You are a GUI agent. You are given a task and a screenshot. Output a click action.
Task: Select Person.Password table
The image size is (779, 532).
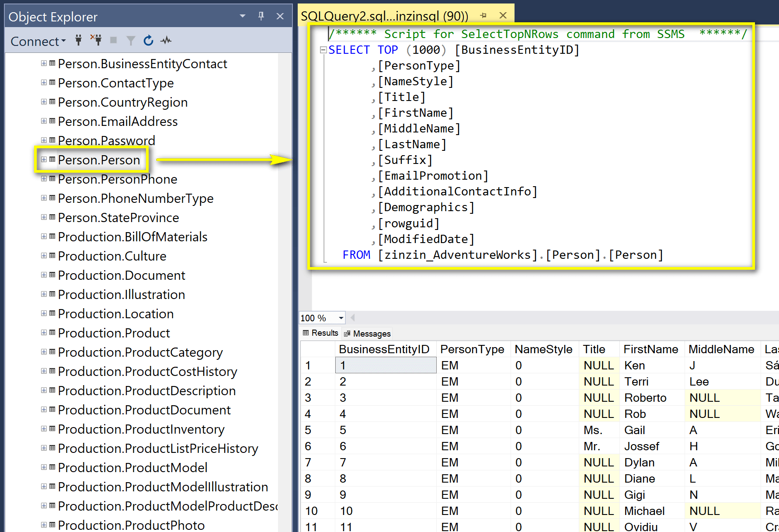(107, 141)
